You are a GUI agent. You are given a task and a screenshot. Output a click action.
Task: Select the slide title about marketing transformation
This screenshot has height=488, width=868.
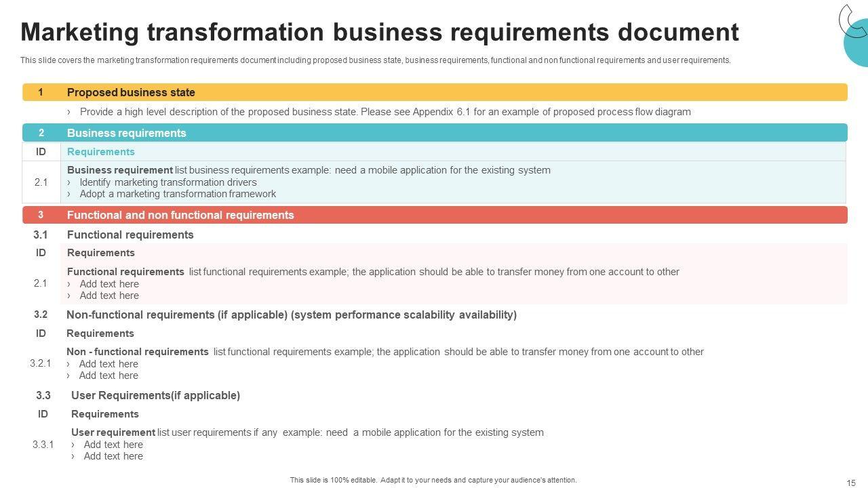pos(379,32)
